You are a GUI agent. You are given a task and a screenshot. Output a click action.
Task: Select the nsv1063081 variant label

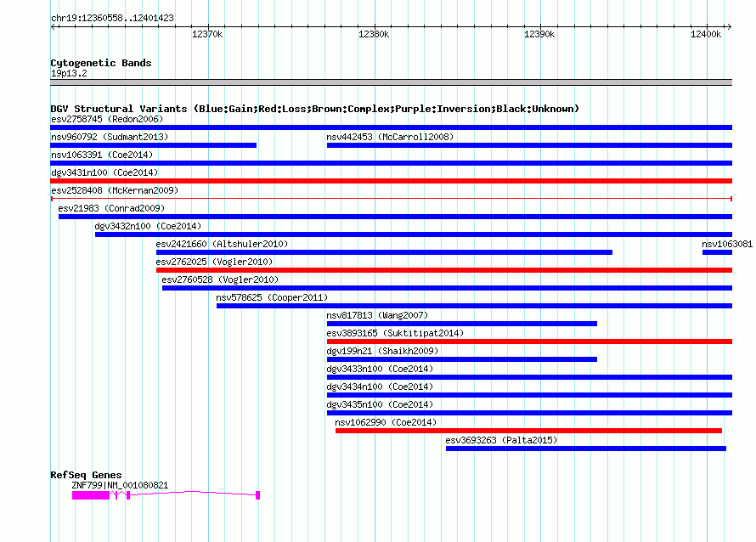(x=727, y=244)
